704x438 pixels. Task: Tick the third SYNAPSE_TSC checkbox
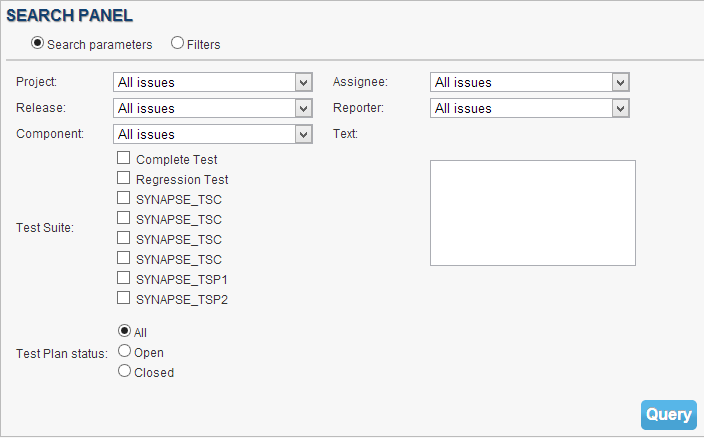pyautogui.click(x=124, y=238)
